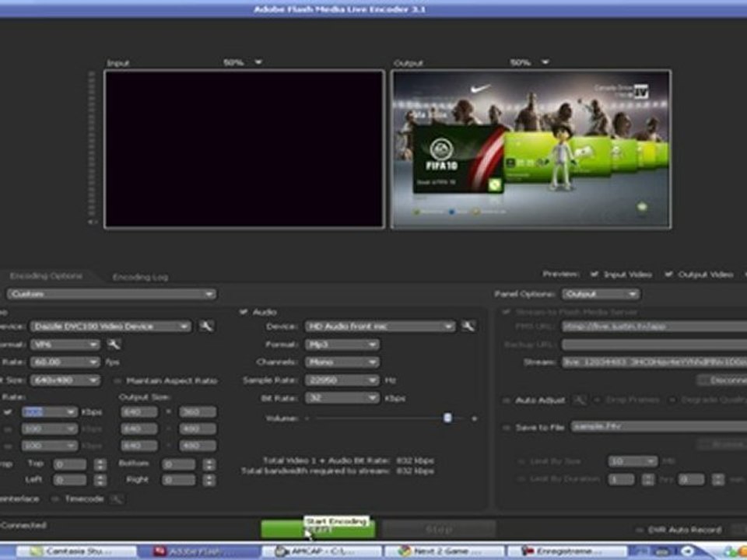Click the FMS URL input field
This screenshot has height=560, width=747.
pos(654,327)
